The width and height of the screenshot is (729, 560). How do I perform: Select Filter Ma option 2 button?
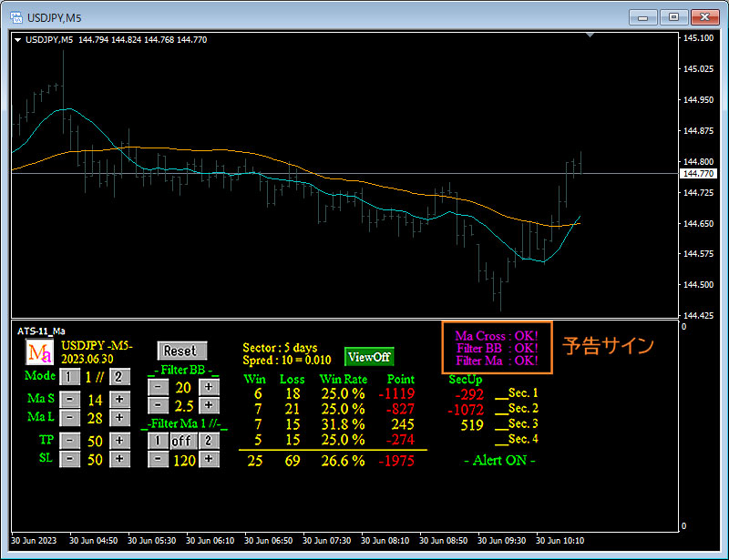coord(209,441)
